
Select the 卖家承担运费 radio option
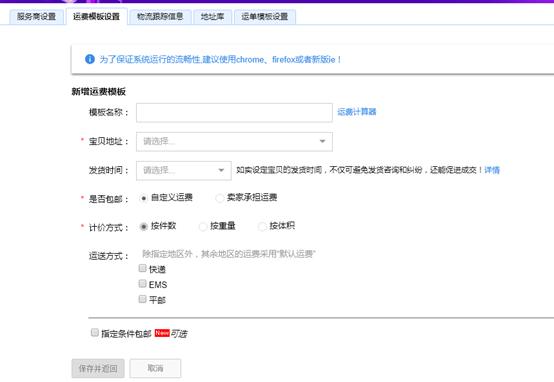[219, 198]
